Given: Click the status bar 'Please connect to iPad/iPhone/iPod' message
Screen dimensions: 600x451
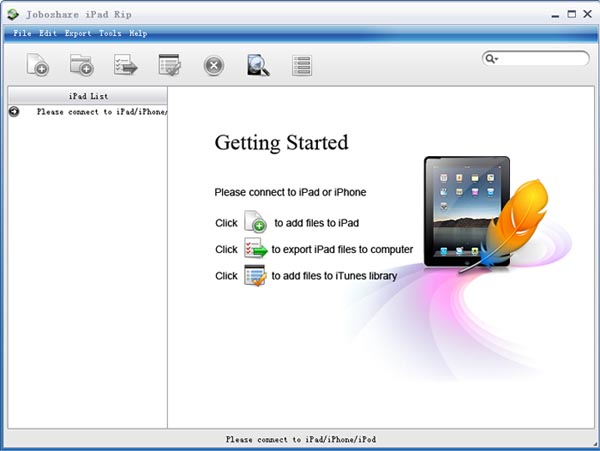Looking at the screenshot, I should (301, 439).
